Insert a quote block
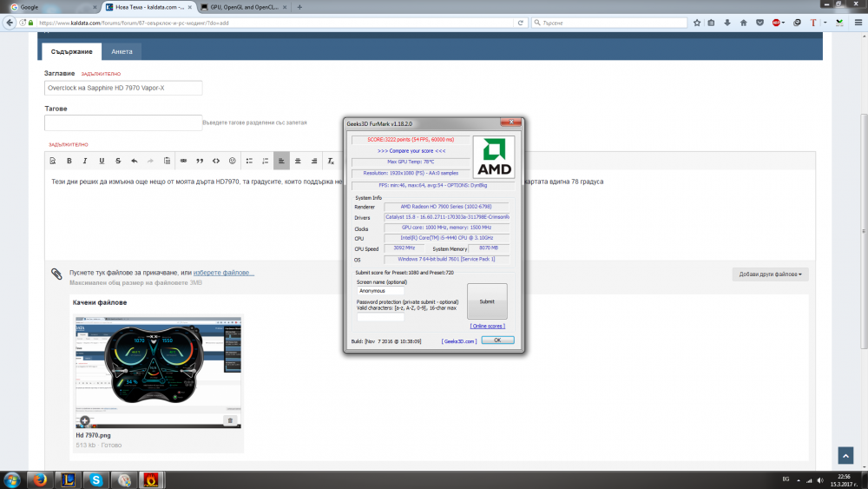868x489 pixels. click(x=200, y=162)
